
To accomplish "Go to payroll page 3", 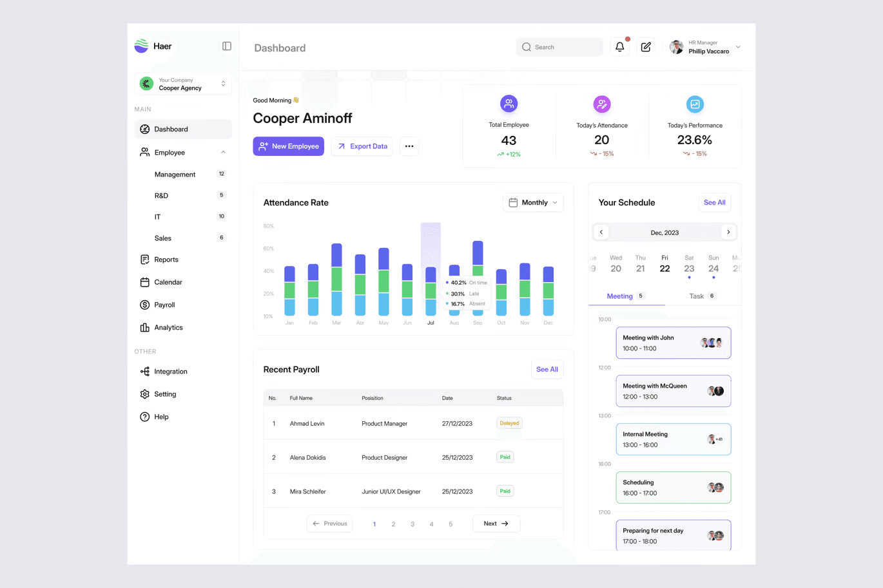I will 412,524.
